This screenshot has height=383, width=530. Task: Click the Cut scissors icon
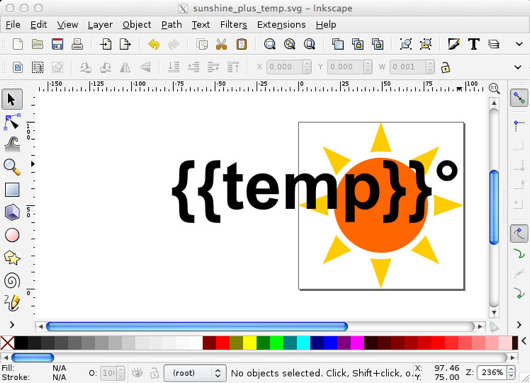[221, 44]
